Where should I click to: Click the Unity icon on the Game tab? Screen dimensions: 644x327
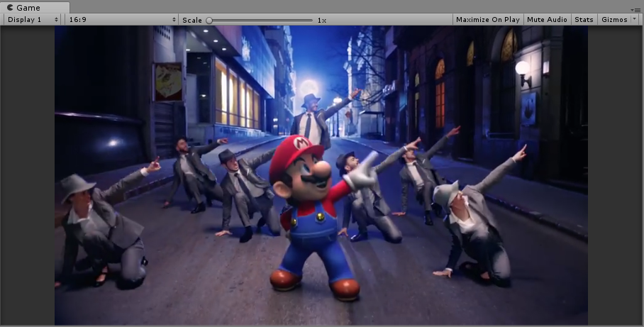tap(10, 7)
